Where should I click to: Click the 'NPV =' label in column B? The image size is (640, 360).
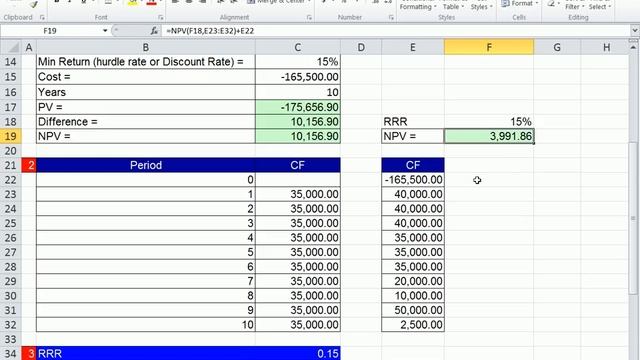[x=146, y=136]
